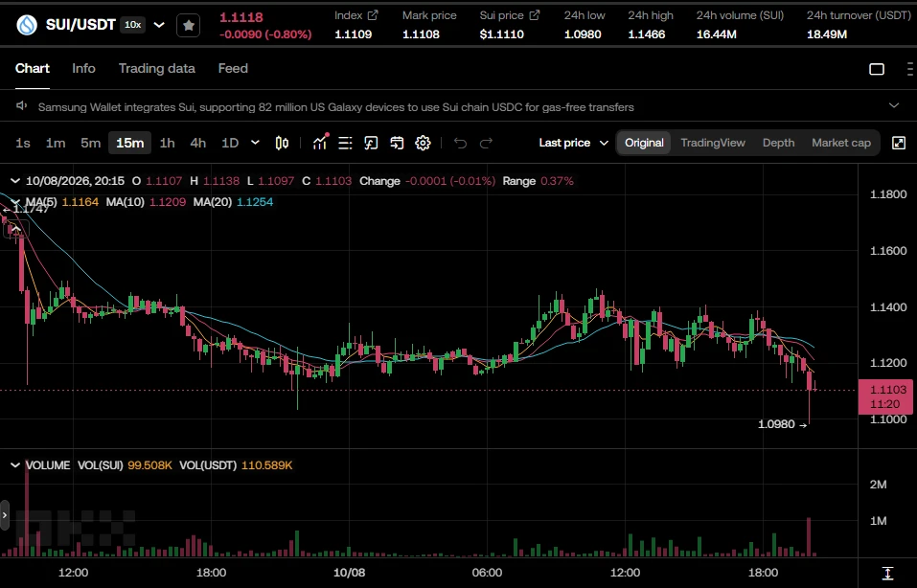Viewport: 917px width, 588px height.
Task: Expand the Samsung Wallet news banner chevron
Action: [894, 105]
